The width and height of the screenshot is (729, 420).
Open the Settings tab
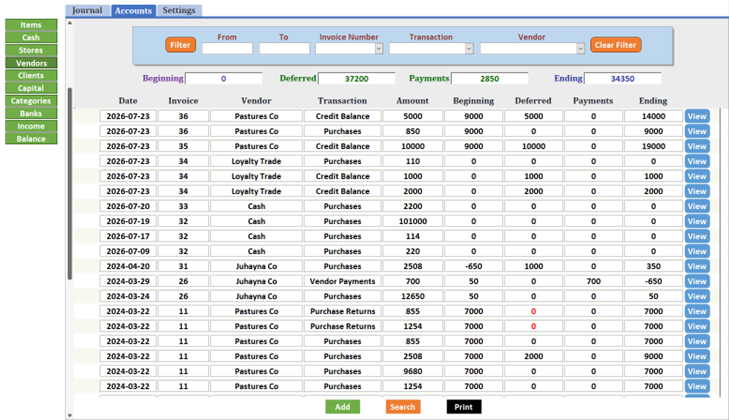[179, 10]
